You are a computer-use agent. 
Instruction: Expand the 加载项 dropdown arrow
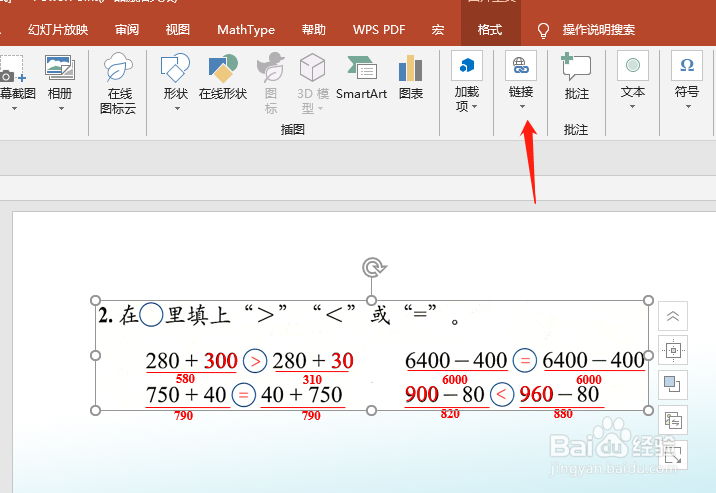click(474, 107)
